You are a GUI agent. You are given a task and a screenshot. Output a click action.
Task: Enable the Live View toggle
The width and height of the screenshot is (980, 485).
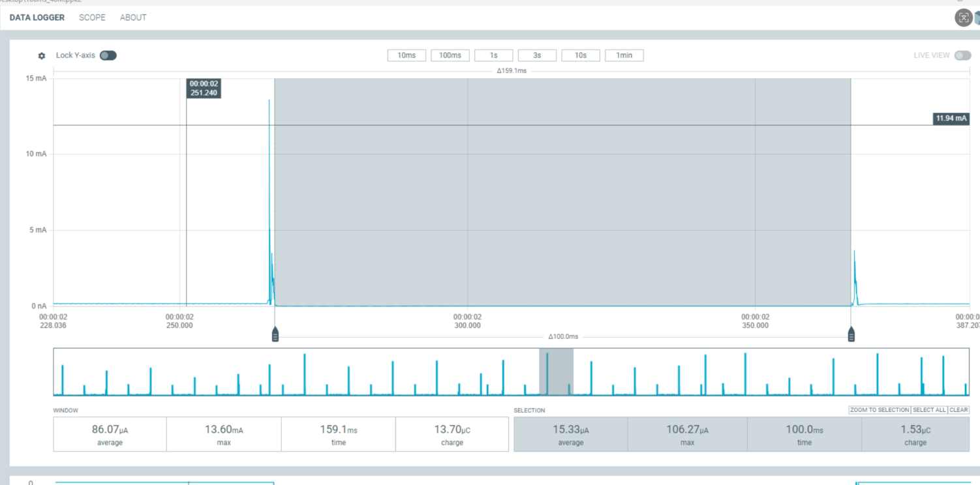tap(962, 55)
